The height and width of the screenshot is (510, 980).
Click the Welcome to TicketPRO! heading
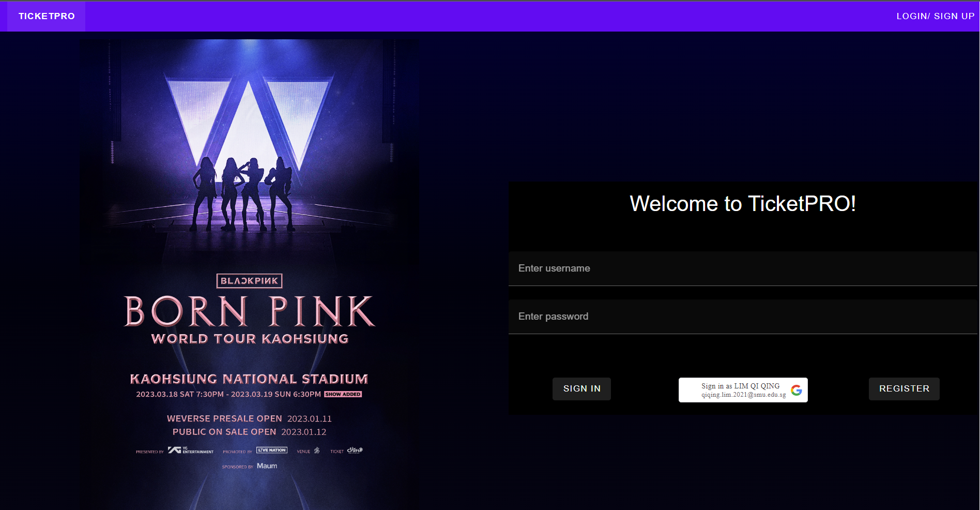[x=742, y=204]
